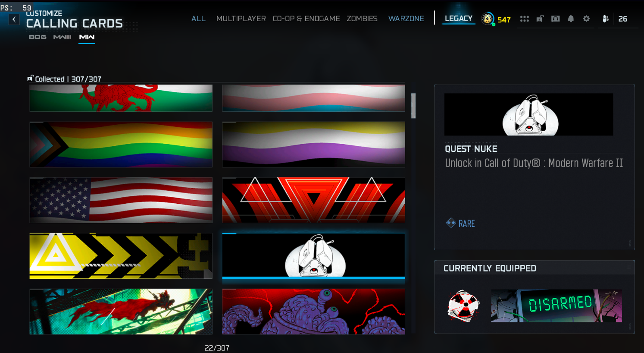Click the CURRENTLY EQUIPPED heading
The width and height of the screenshot is (644, 353).
coord(490,268)
